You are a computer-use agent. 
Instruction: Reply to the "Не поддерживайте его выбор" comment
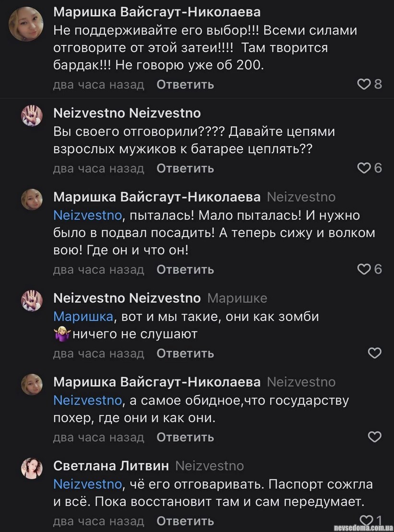185,85
